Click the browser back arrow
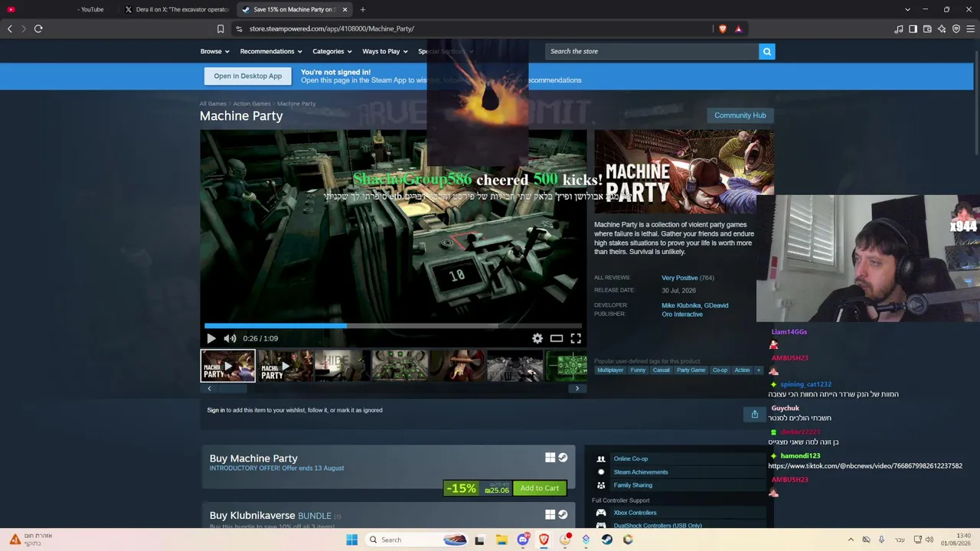This screenshot has height=551, width=980. coord(10,29)
